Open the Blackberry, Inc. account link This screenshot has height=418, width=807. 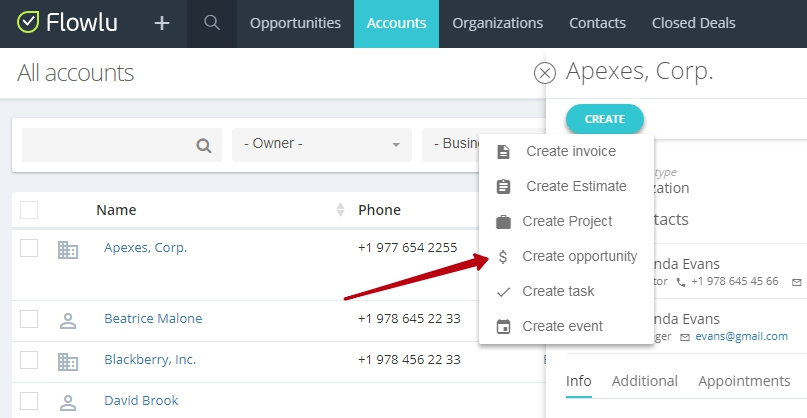tap(150, 359)
